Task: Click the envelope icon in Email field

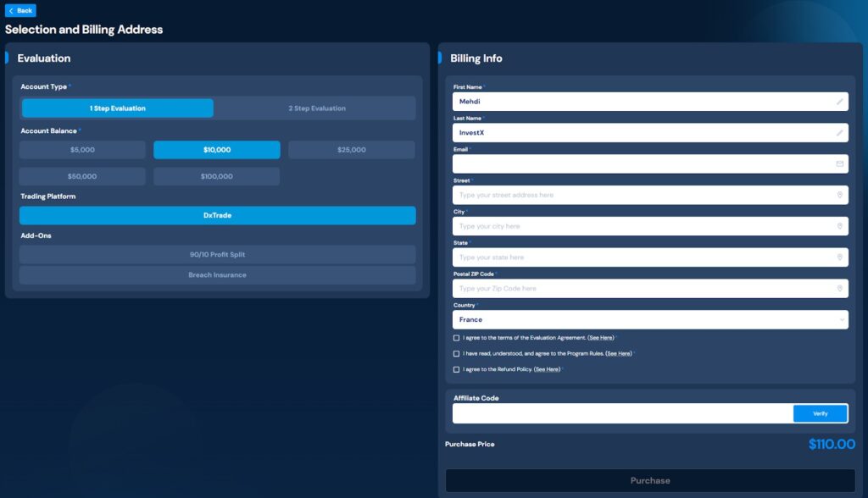Action: [x=839, y=164]
